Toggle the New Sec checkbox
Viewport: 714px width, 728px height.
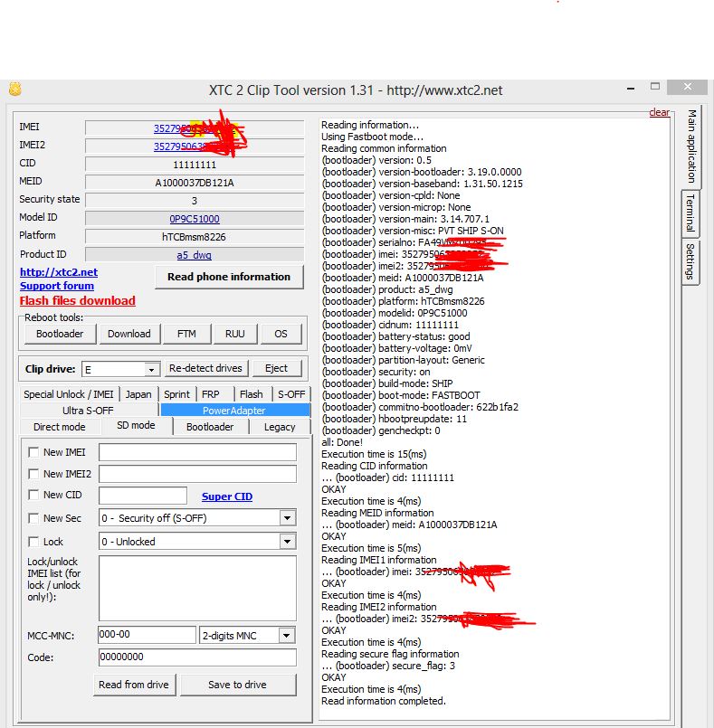(x=33, y=518)
